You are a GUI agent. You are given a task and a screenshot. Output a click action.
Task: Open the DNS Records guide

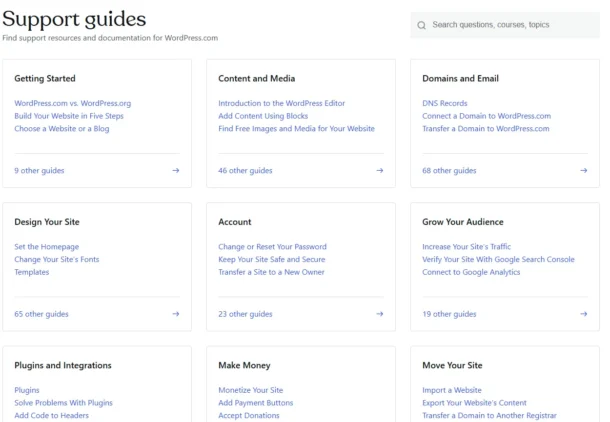tap(445, 103)
